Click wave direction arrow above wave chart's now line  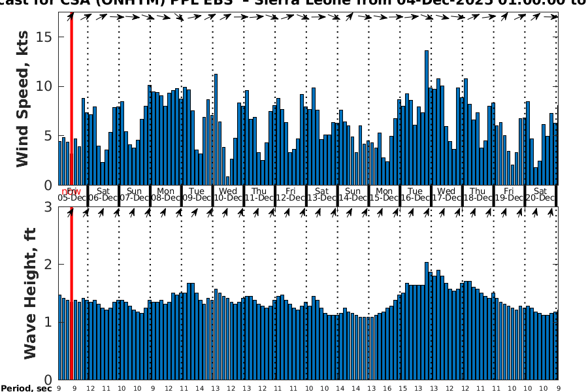pyautogui.click(x=71, y=212)
